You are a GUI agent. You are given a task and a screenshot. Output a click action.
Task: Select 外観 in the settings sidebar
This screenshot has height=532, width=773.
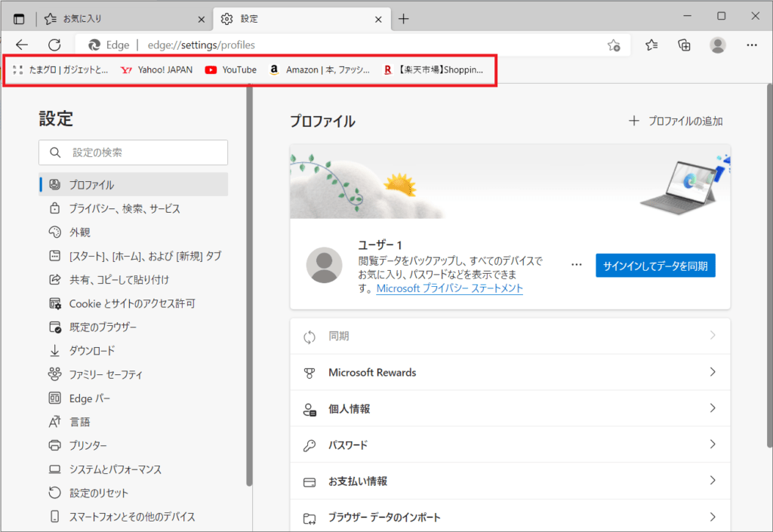pos(79,232)
